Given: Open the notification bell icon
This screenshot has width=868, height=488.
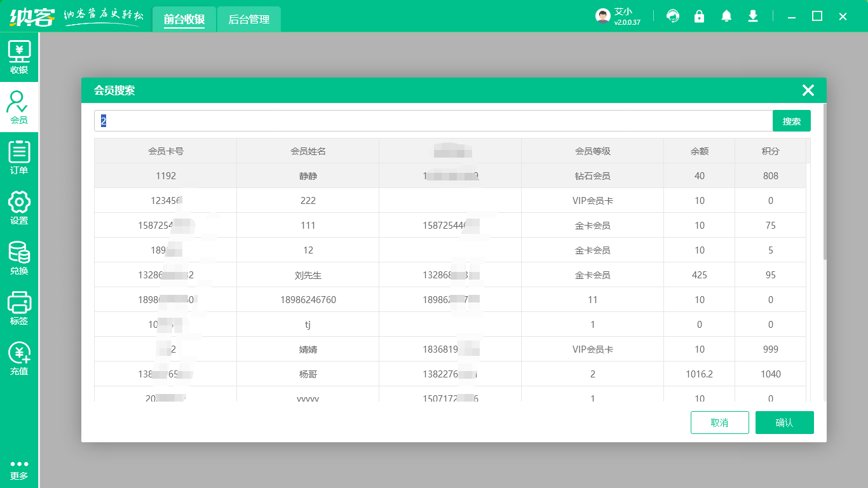Looking at the screenshot, I should point(726,17).
